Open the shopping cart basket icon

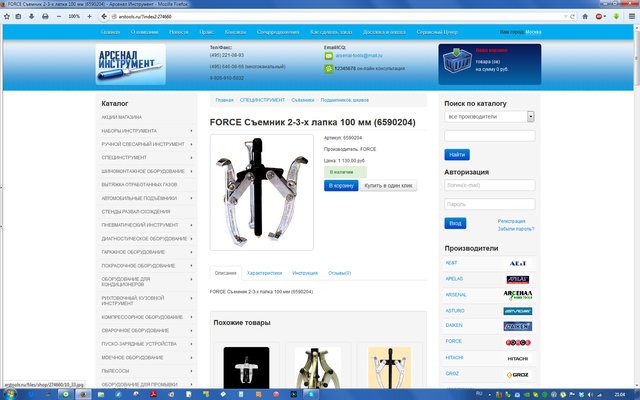coord(457,61)
